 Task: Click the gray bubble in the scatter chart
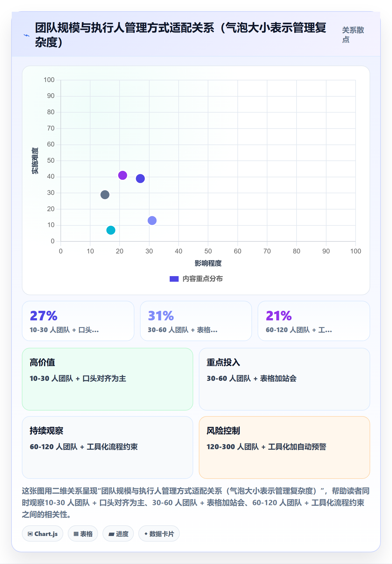pyautogui.click(x=105, y=195)
